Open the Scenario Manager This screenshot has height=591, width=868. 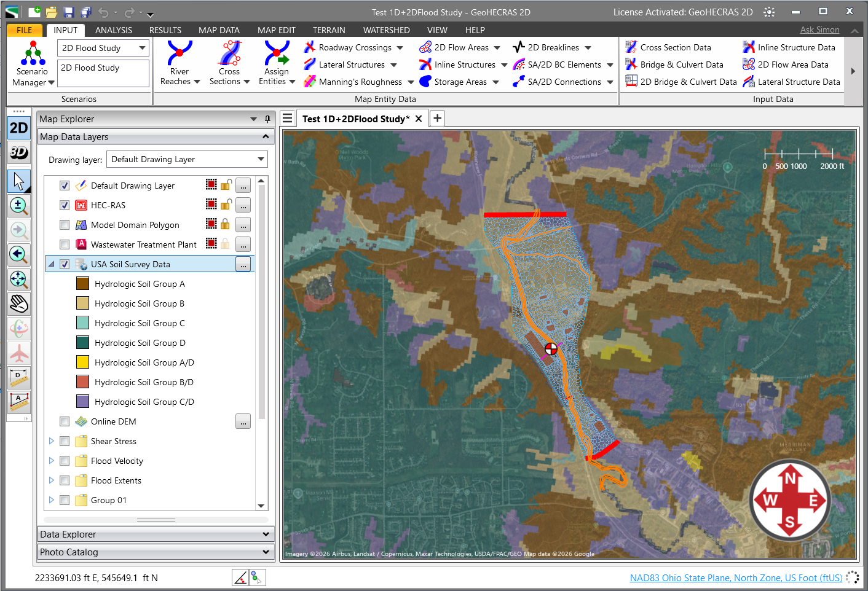pos(33,64)
